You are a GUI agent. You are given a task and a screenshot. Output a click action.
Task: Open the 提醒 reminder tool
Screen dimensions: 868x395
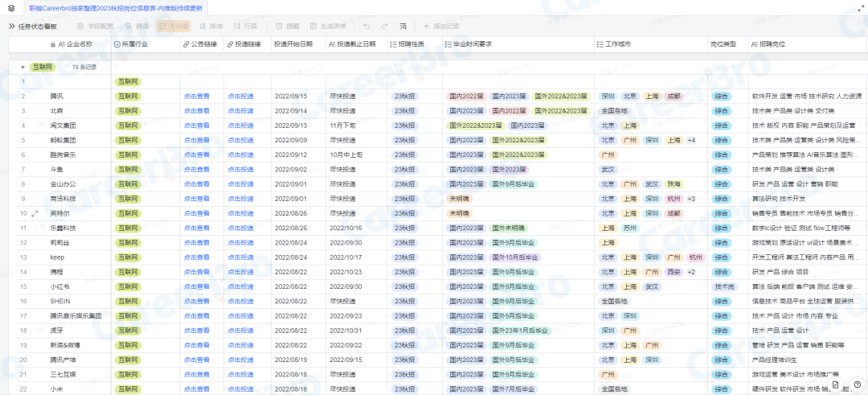287,26
